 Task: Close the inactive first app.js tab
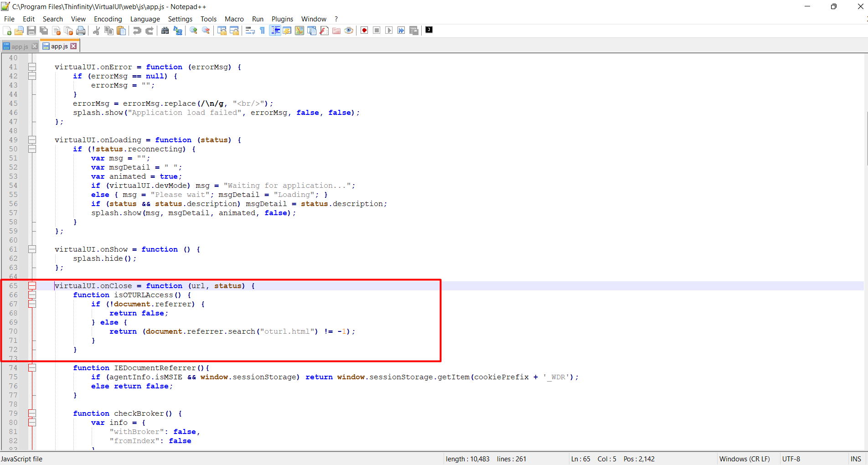click(34, 46)
